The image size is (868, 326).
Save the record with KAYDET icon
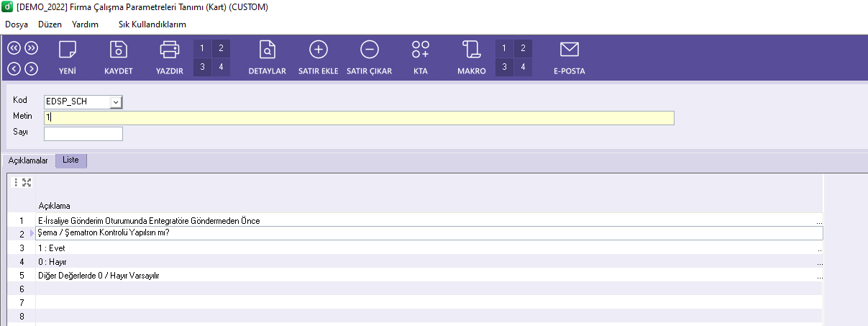coord(118,50)
